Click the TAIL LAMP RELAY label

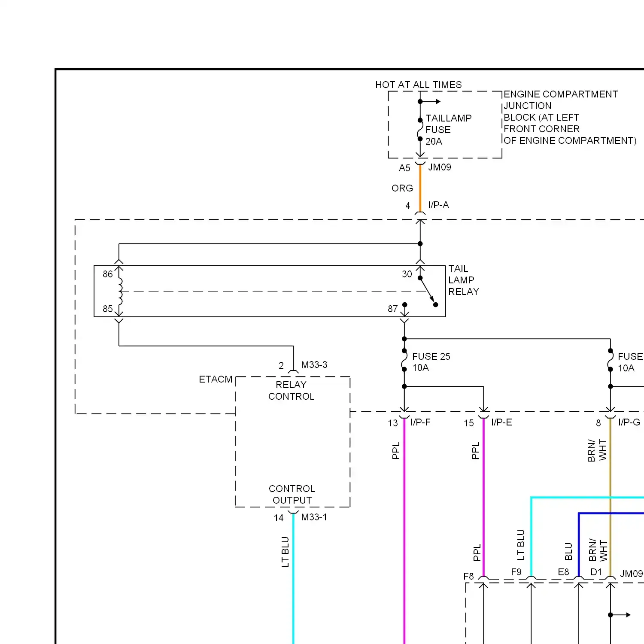tap(463, 280)
